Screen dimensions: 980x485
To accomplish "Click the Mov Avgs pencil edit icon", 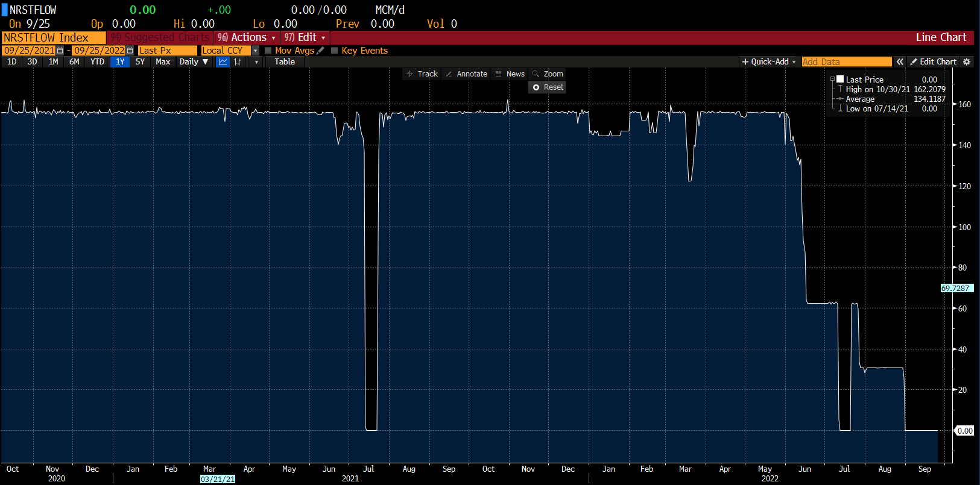I will 320,51.
